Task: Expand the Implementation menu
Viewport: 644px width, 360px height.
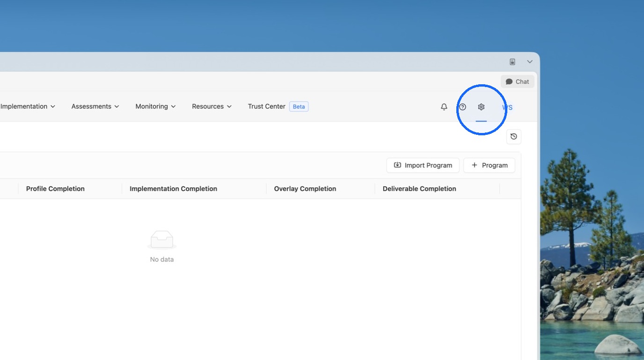Action: pos(28,106)
